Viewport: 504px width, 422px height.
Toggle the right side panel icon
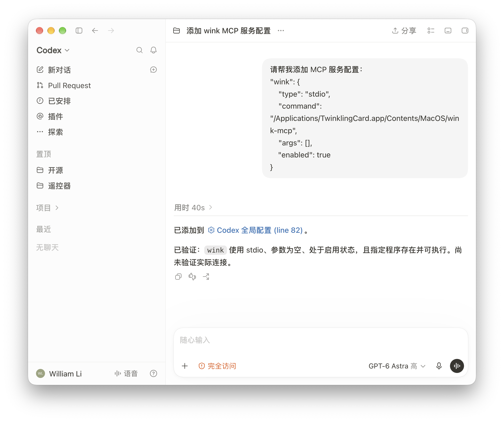tap(465, 31)
